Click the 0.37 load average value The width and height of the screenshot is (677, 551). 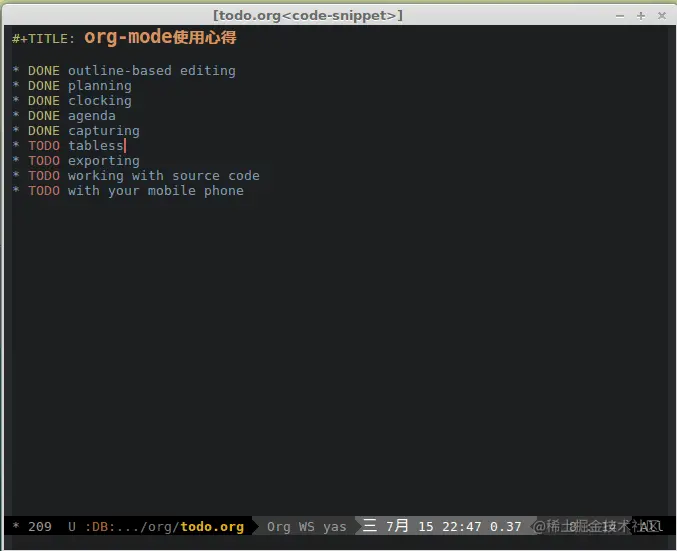(x=506, y=527)
